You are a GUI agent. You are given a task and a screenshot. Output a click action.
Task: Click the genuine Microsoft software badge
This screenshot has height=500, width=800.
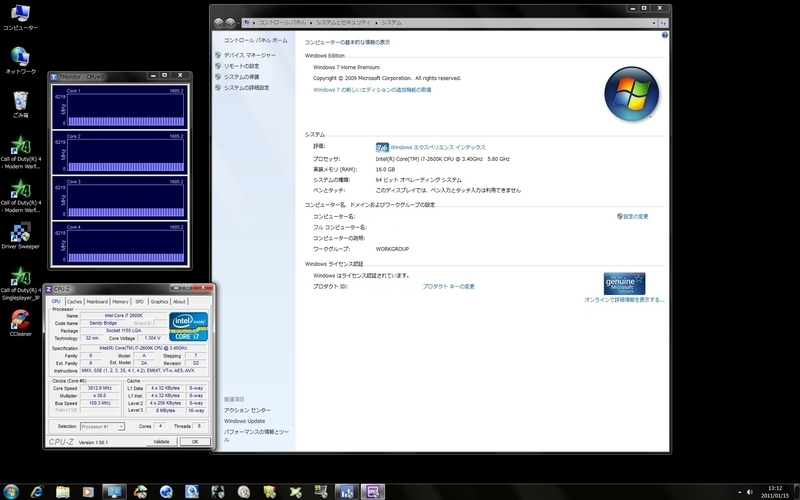[x=624, y=284]
